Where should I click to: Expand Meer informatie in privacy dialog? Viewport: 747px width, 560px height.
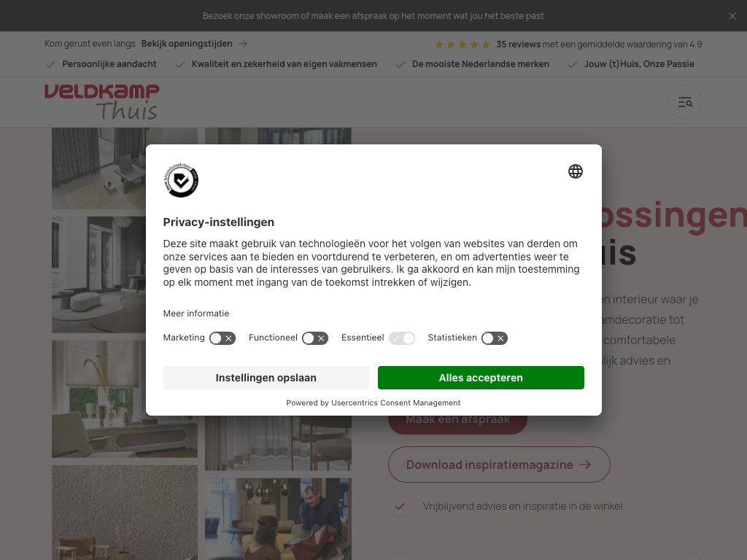point(196,314)
